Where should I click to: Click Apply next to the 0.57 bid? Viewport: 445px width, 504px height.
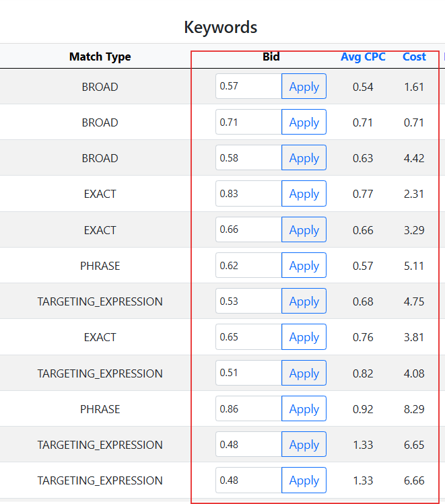(x=304, y=87)
